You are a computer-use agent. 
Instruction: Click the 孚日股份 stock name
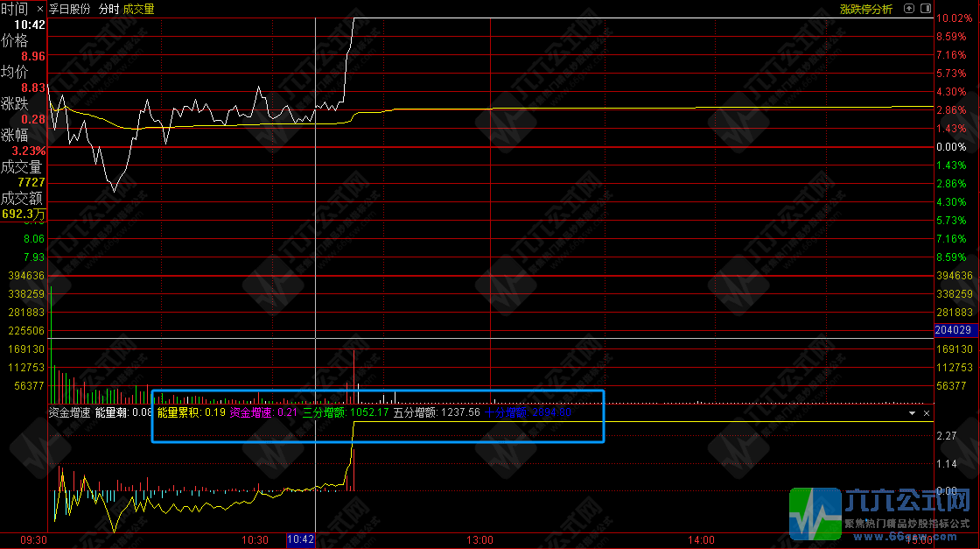tap(70, 9)
